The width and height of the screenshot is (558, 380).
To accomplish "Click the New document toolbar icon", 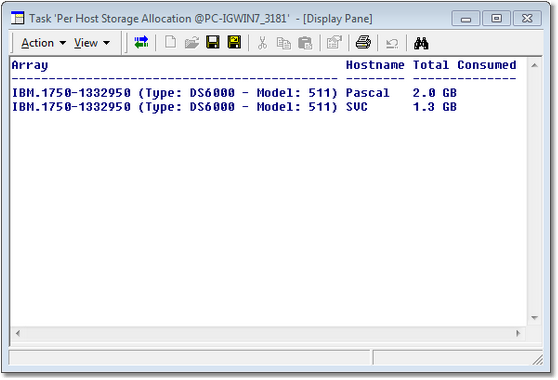I will pos(170,43).
